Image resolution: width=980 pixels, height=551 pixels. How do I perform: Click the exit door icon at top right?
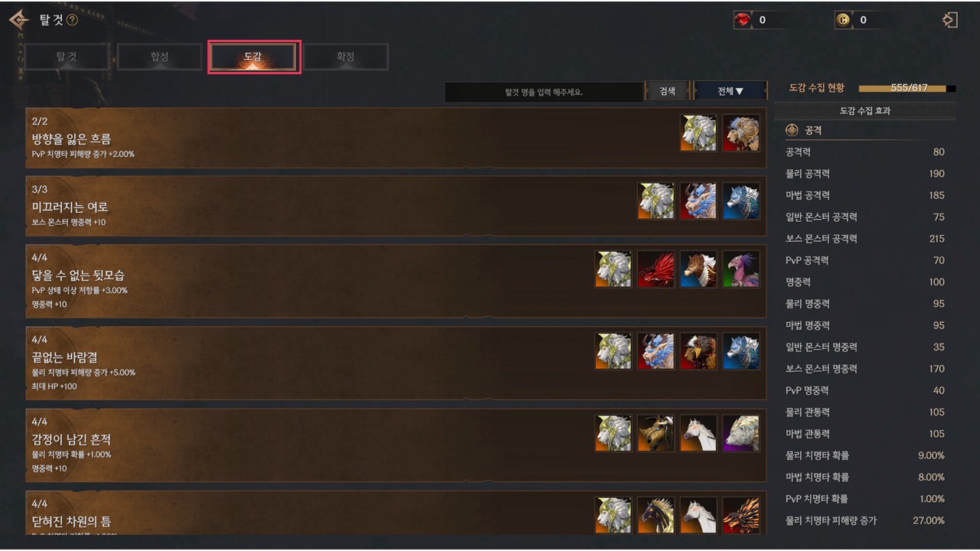[950, 20]
